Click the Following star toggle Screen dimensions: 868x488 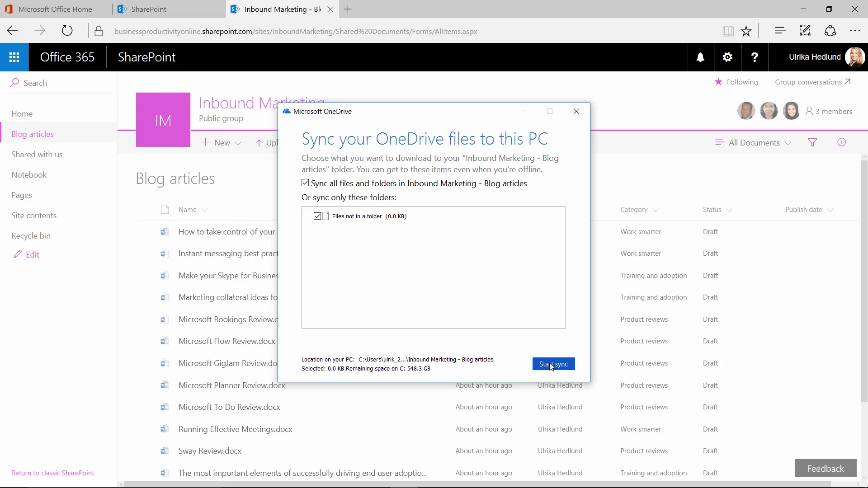pyautogui.click(x=718, y=82)
